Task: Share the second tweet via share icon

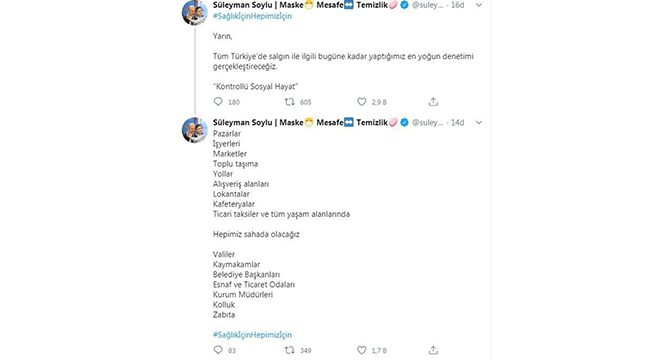Action: [433, 350]
